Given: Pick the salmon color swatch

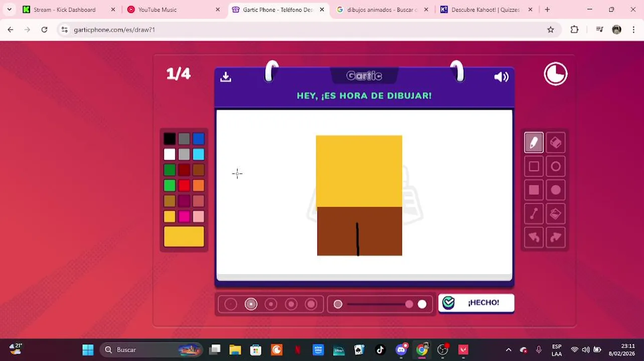Looking at the screenshot, I should (x=199, y=201).
